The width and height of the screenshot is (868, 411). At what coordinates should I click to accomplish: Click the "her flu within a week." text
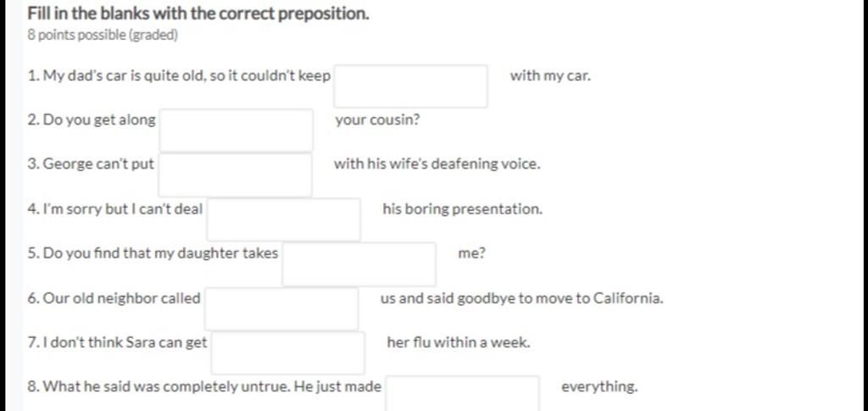[459, 343]
